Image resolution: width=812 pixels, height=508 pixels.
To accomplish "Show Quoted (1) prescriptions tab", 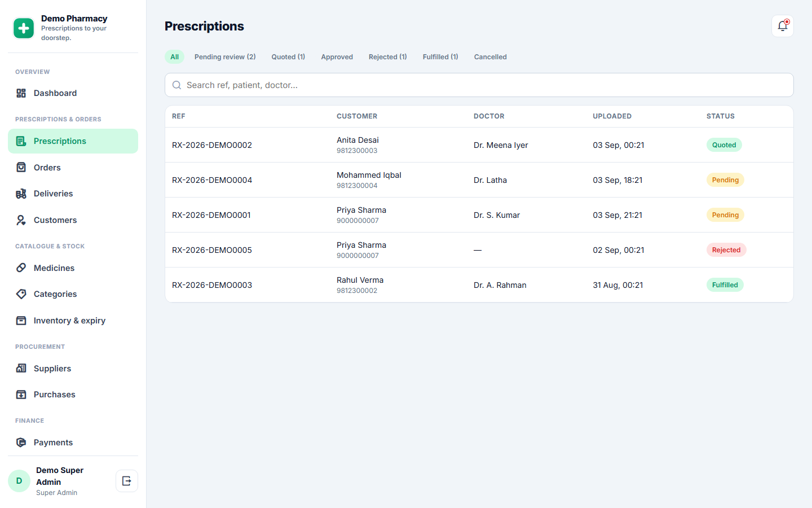I will [288, 57].
